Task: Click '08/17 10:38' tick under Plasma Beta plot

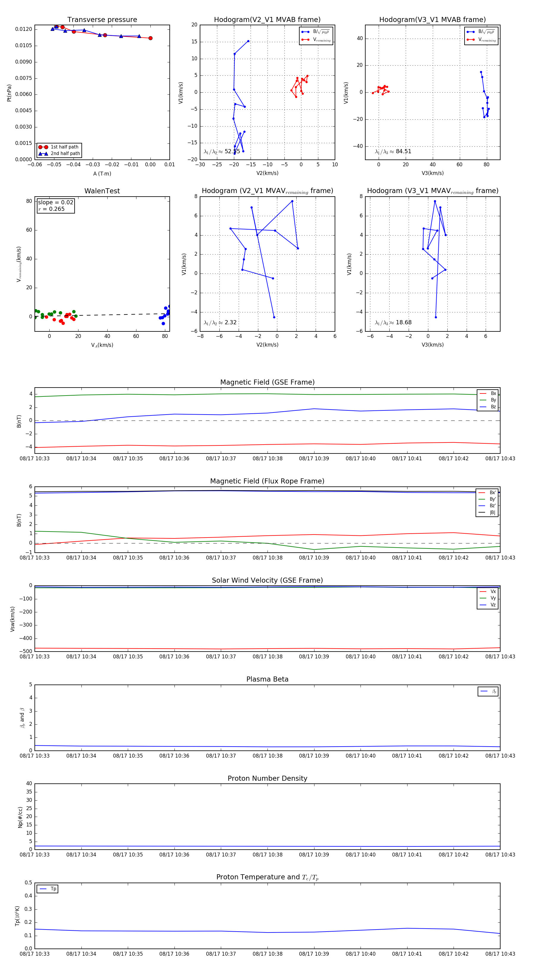Action: pyautogui.click(x=267, y=755)
